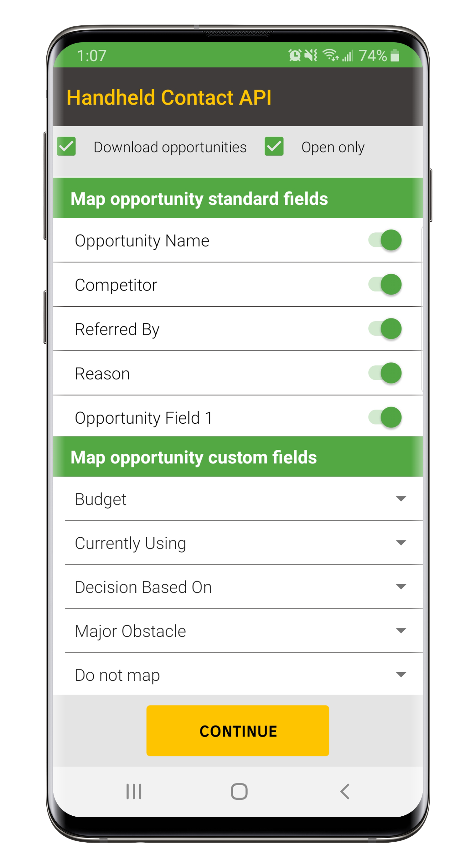The height and width of the screenshot is (868, 476).
Task: Tap the battery icon in status bar
Action: point(395,56)
